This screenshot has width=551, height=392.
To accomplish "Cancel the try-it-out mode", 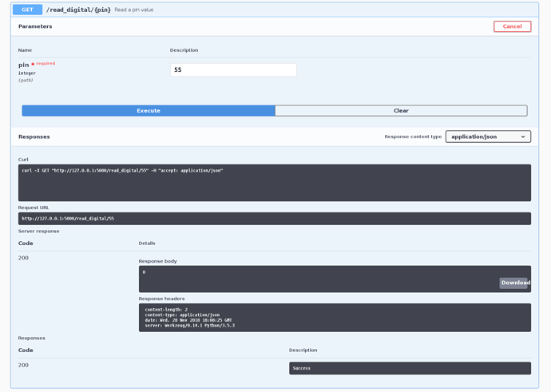I will [x=512, y=26].
